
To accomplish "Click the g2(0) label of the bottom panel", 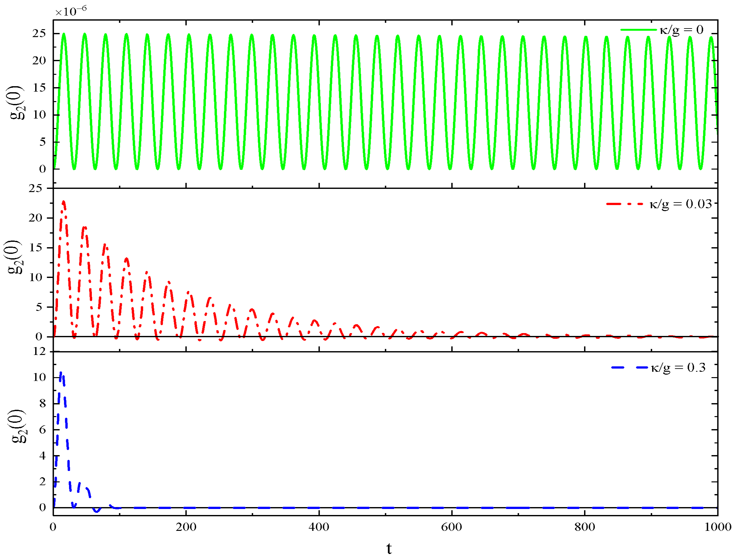I will [x=17, y=426].
